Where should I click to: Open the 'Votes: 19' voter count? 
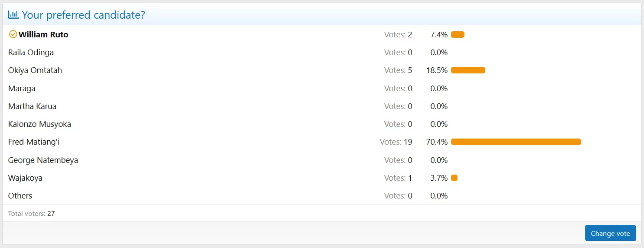[x=396, y=142]
